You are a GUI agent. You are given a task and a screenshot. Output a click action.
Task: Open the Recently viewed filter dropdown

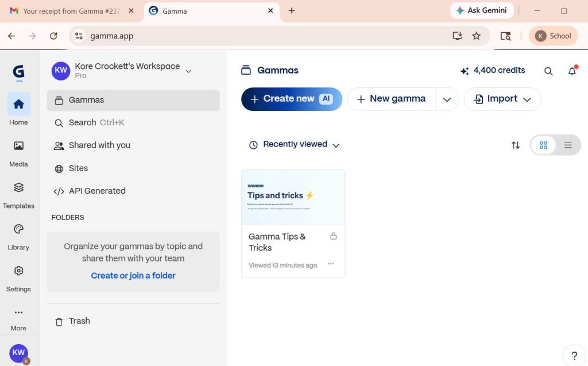click(x=295, y=145)
